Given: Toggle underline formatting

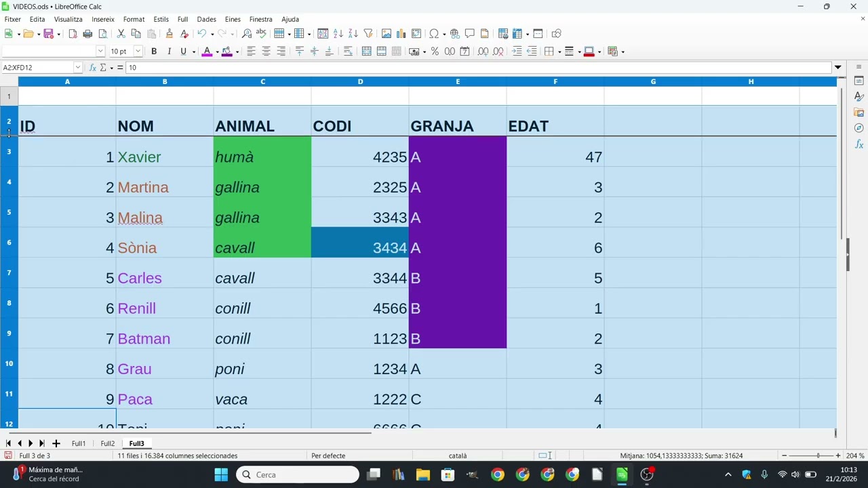Looking at the screenshot, I should [x=183, y=52].
